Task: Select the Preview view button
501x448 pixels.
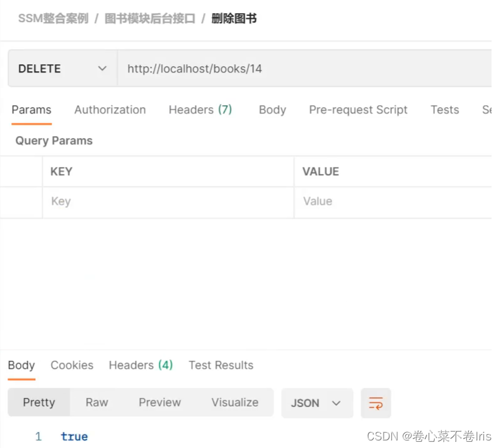Action: [x=160, y=402]
